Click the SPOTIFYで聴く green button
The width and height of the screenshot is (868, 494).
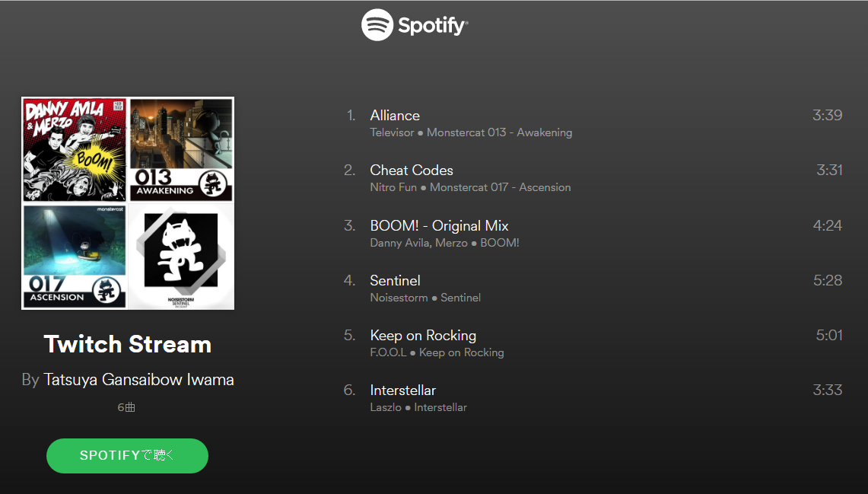tap(127, 456)
